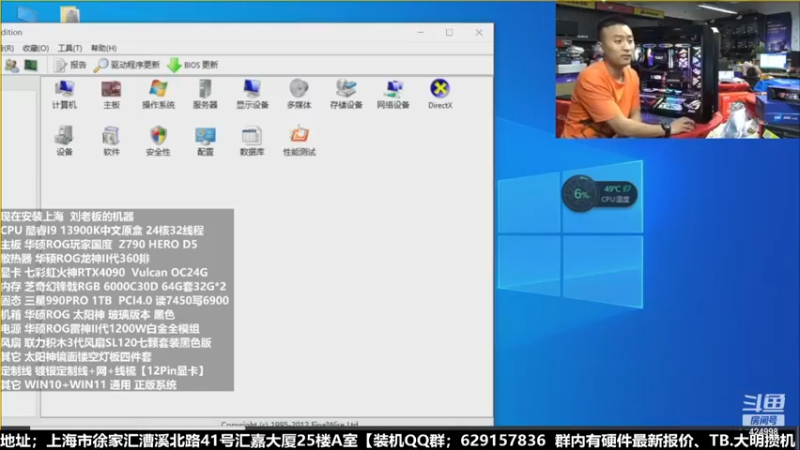The width and height of the screenshot is (800, 450).
Task: Click the 'WIN10+WIN11 通用 正版系统' text line
Action: coord(89,385)
